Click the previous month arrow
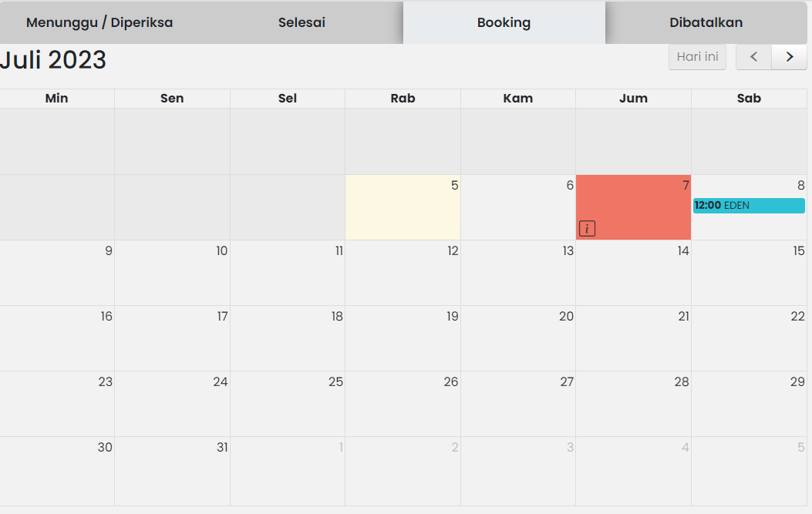Screen dimensions: 812x514 pyautogui.click(x=753, y=56)
